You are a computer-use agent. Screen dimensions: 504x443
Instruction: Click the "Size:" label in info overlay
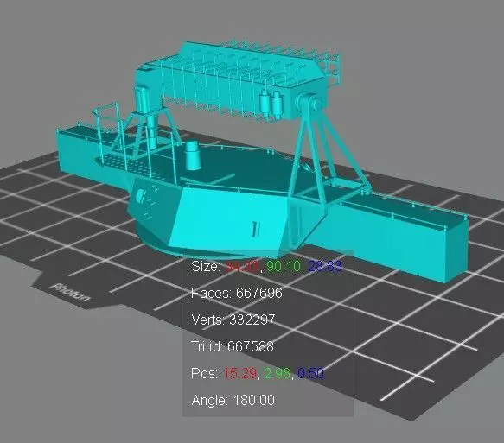[x=206, y=266]
